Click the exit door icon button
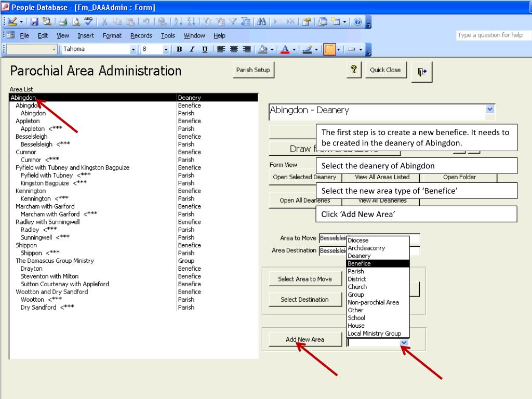532x399 pixels. coord(422,72)
